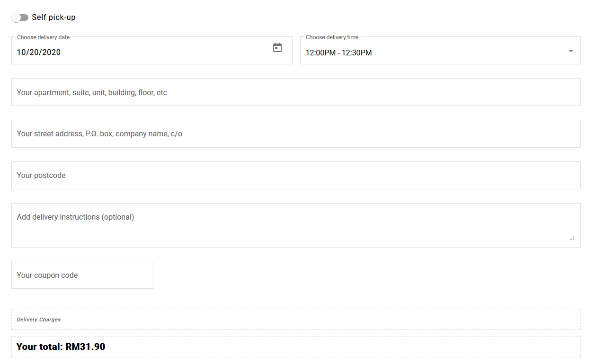
Task: Click the Delivery Charges italic label
Action: point(38,320)
